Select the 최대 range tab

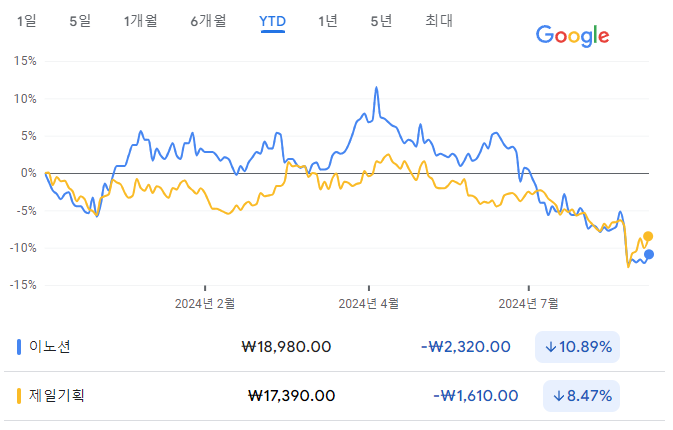coord(439,21)
